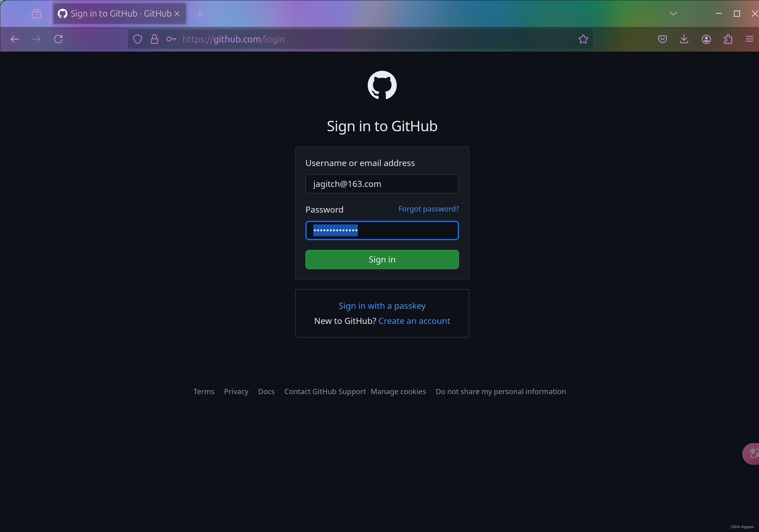Click the saved password key icon
Viewport: 759px width, 532px height.
(171, 39)
